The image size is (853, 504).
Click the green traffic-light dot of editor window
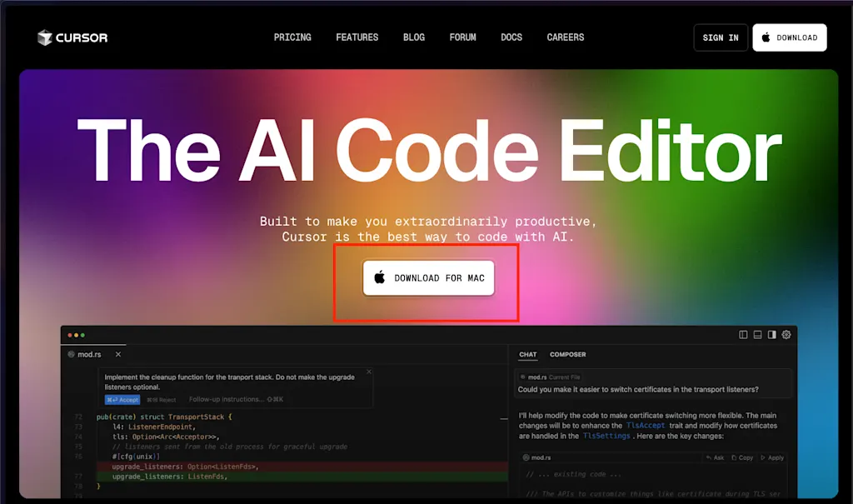[82, 335]
